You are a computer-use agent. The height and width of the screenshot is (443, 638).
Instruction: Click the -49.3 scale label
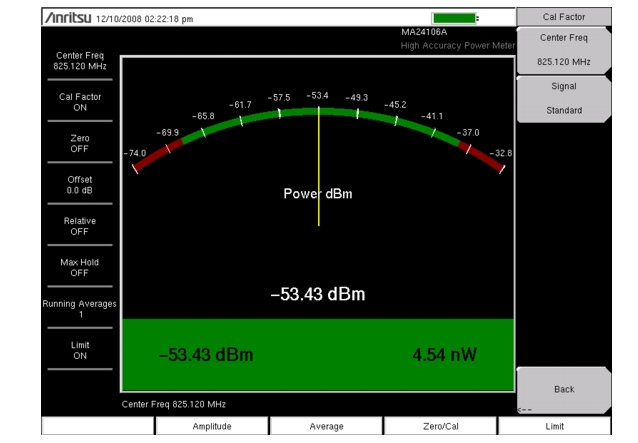[x=356, y=98]
